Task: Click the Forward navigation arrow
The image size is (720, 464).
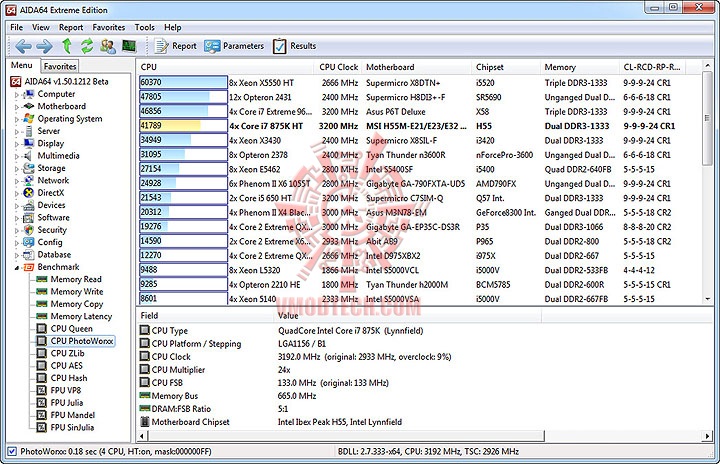Action: (x=44, y=46)
